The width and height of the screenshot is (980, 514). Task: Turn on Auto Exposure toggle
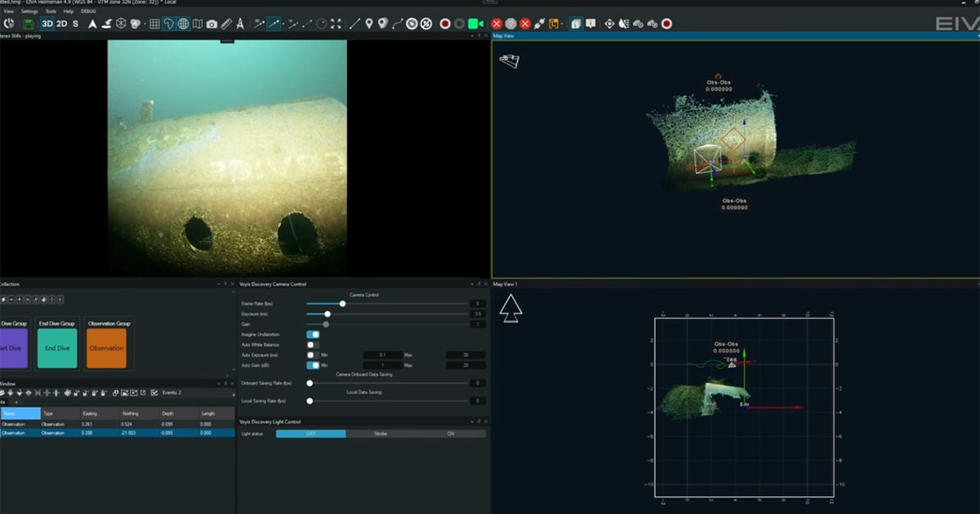[313, 355]
